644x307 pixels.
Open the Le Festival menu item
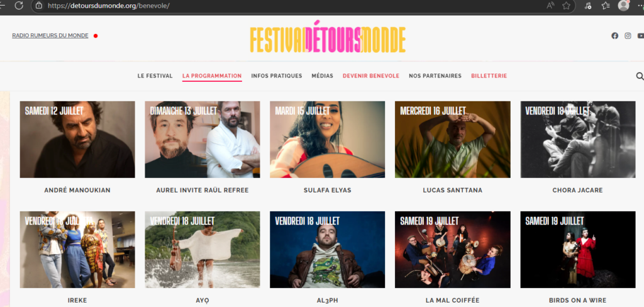[x=155, y=76]
